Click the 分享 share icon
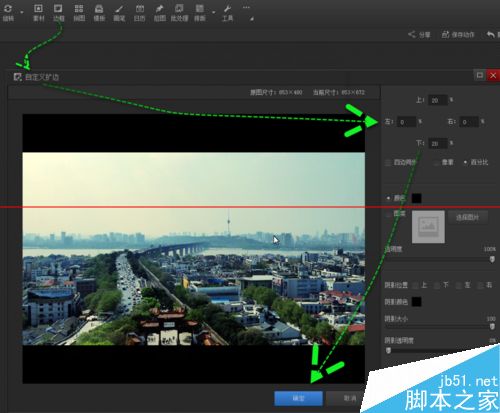 (x=419, y=34)
